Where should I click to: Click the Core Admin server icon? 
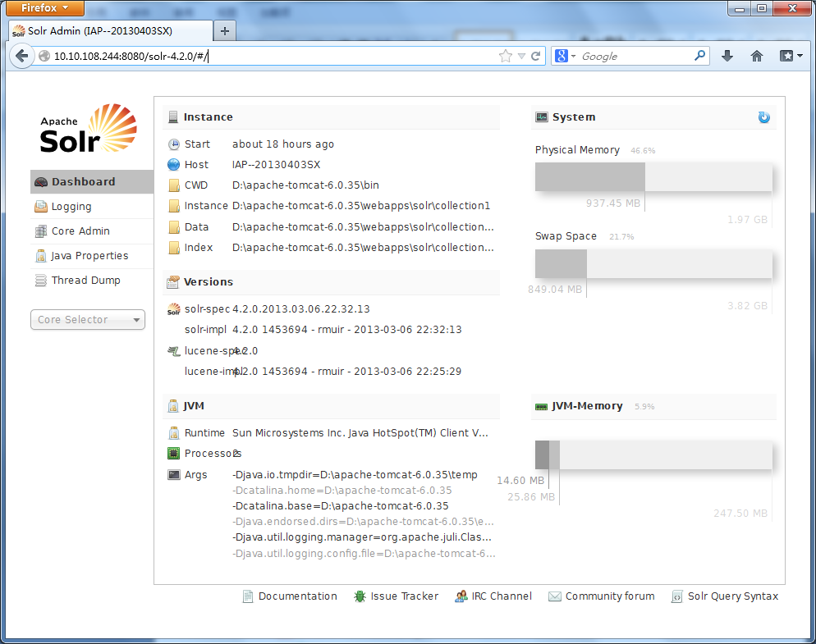click(x=40, y=231)
